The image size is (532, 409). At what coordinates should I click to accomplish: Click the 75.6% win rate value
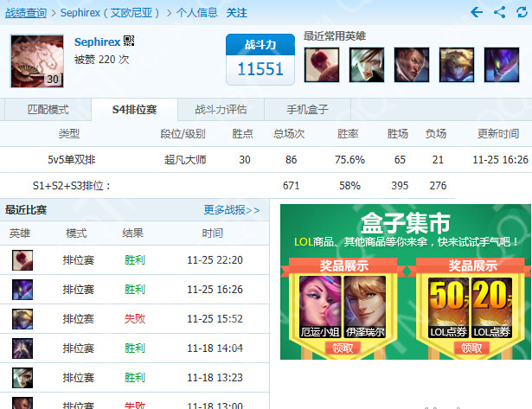tap(349, 159)
